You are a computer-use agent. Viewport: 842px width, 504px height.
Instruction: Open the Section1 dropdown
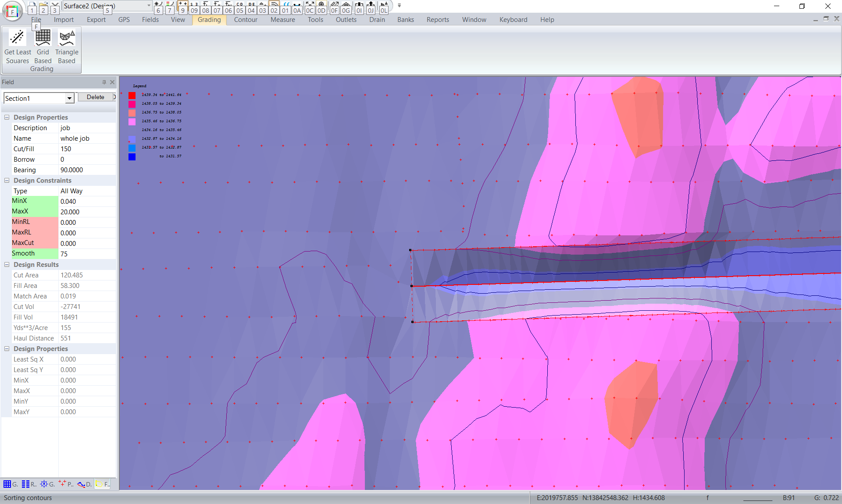pyautogui.click(x=69, y=98)
